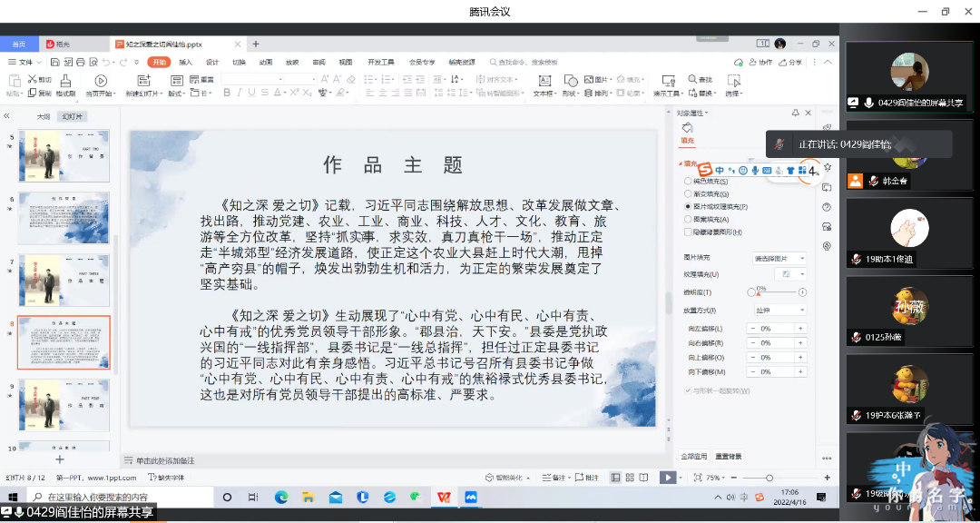The height and width of the screenshot is (523, 980).
Task: Select the 渐变填充 gradient fill radio button
Action: [x=687, y=193]
